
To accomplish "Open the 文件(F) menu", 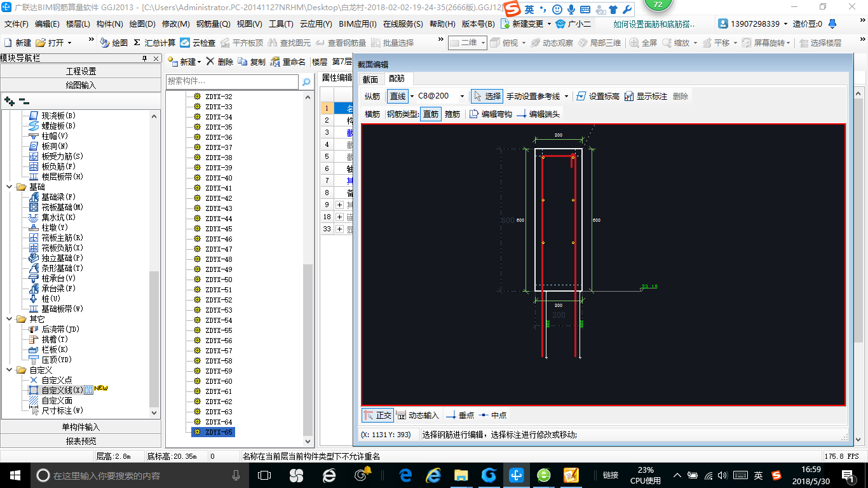I will pyautogui.click(x=17, y=24).
